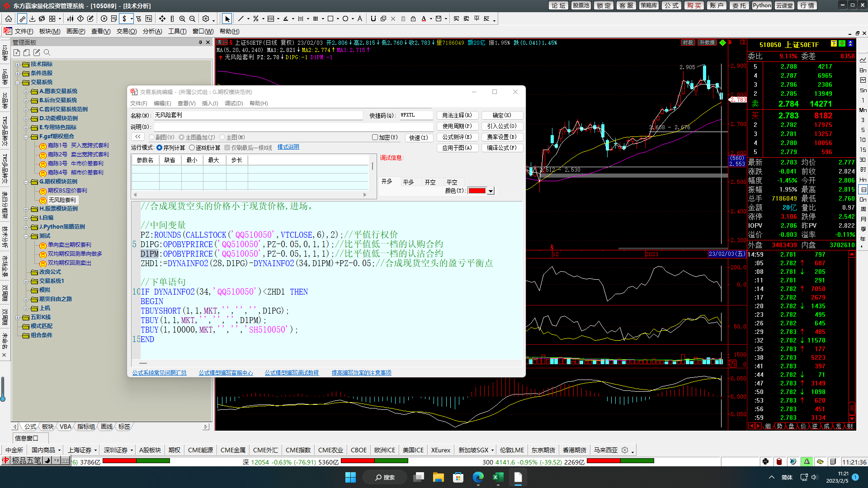The height and width of the screenshot is (488, 868).
Task: Switch to the 开空 tab in the editor
Action: [430, 182]
